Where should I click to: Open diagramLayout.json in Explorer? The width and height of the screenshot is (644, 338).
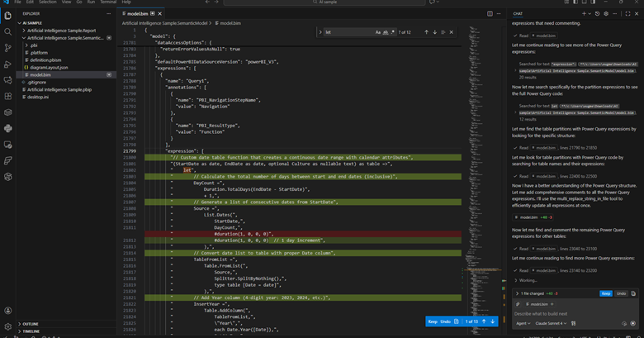point(49,68)
